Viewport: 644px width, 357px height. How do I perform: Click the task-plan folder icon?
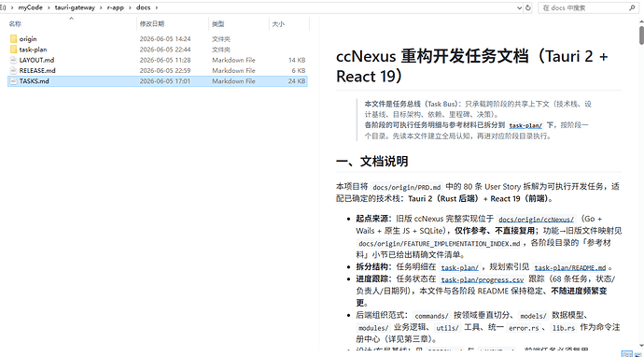[13, 50]
